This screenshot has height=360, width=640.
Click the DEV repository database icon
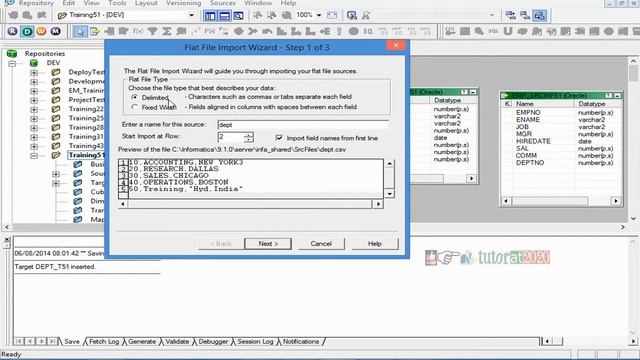[x=34, y=63]
